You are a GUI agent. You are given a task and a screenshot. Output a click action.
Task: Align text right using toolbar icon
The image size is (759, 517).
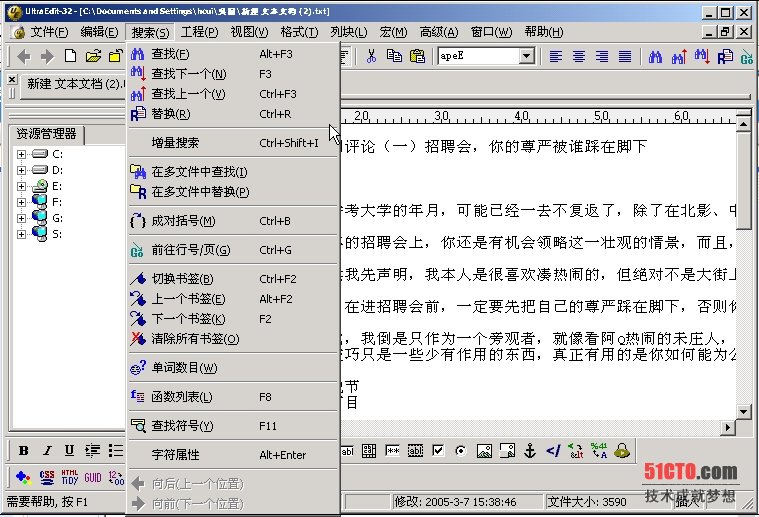coord(602,57)
